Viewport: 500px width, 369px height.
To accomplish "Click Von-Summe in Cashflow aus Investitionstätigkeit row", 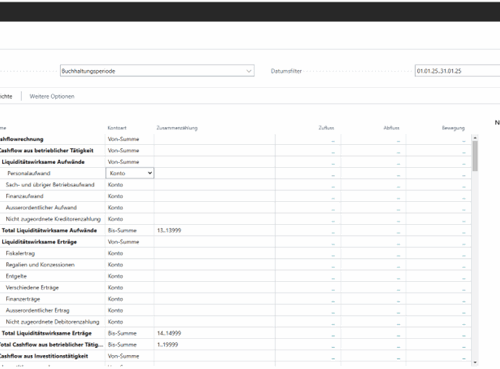I will [123, 356].
